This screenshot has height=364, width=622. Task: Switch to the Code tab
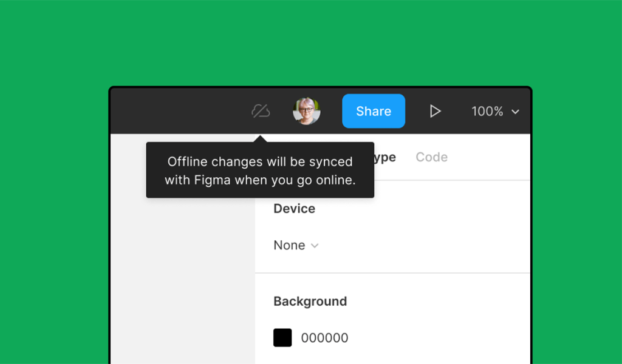[431, 157]
